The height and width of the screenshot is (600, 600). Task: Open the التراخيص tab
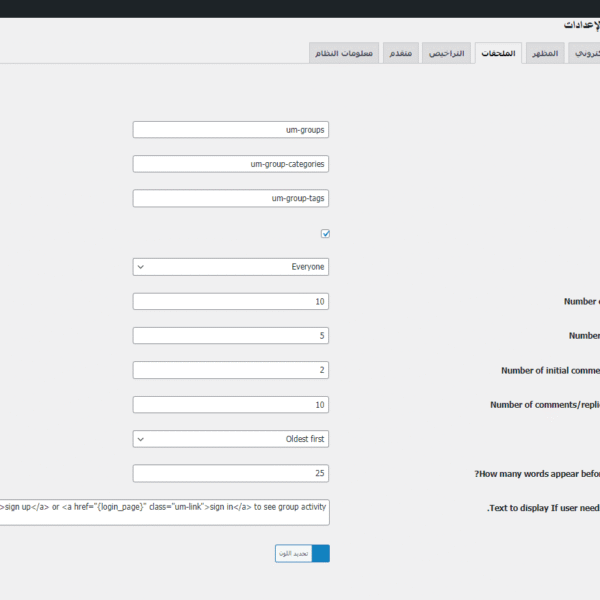pos(447,53)
